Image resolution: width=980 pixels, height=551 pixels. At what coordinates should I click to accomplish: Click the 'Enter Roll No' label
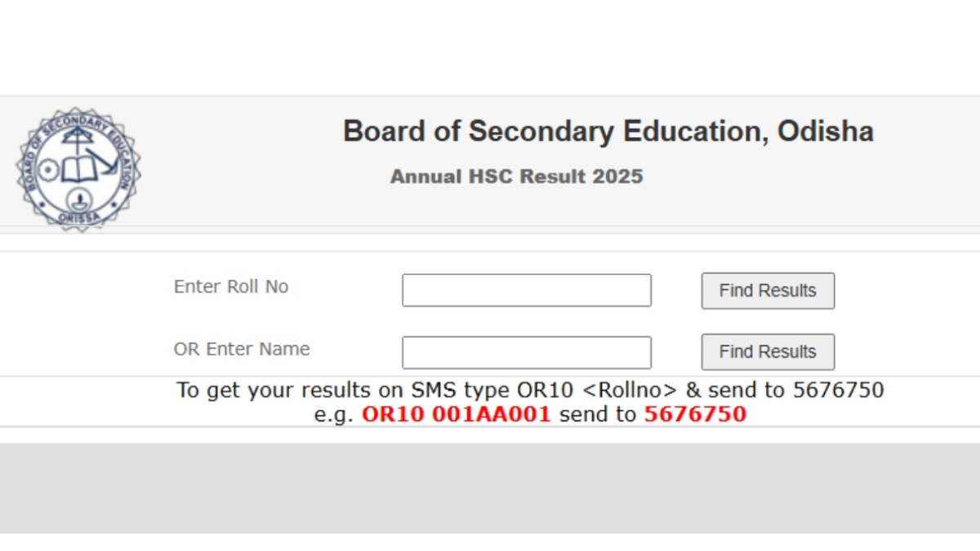(x=231, y=287)
